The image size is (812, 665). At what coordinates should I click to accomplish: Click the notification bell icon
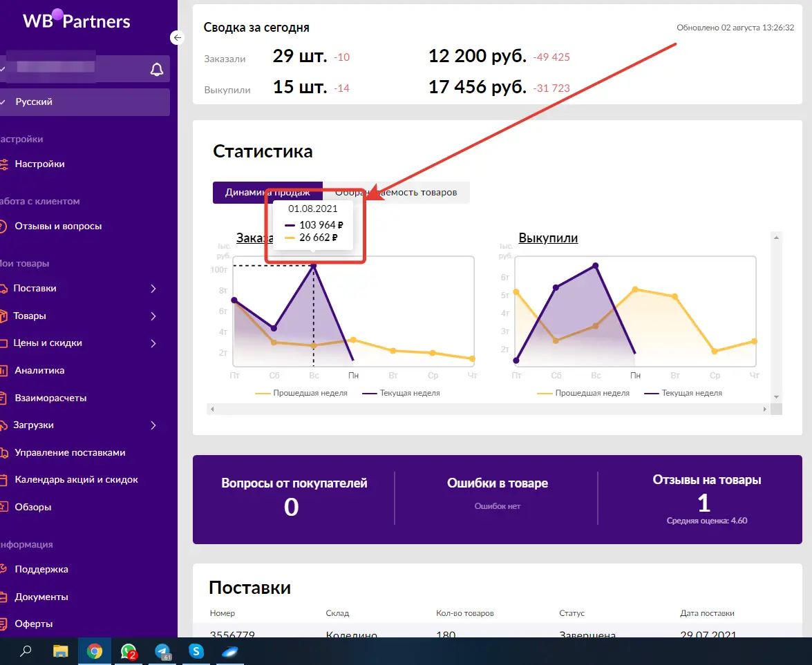[x=157, y=70]
